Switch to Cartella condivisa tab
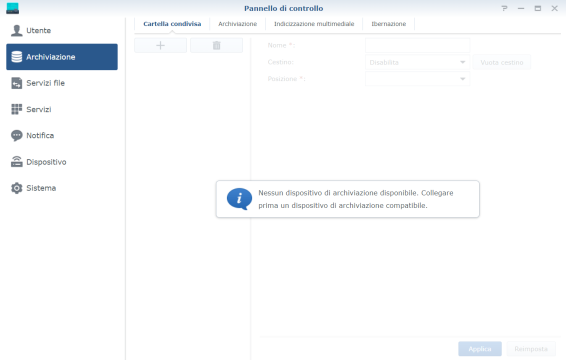Image resolution: width=566 pixels, height=360 pixels. coord(172,24)
